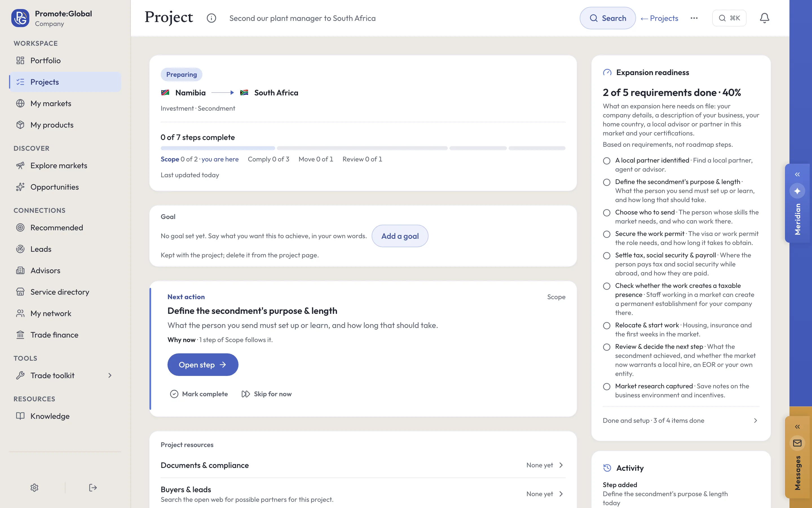
Task: Click the Namibia flag icon
Action: (x=165, y=93)
